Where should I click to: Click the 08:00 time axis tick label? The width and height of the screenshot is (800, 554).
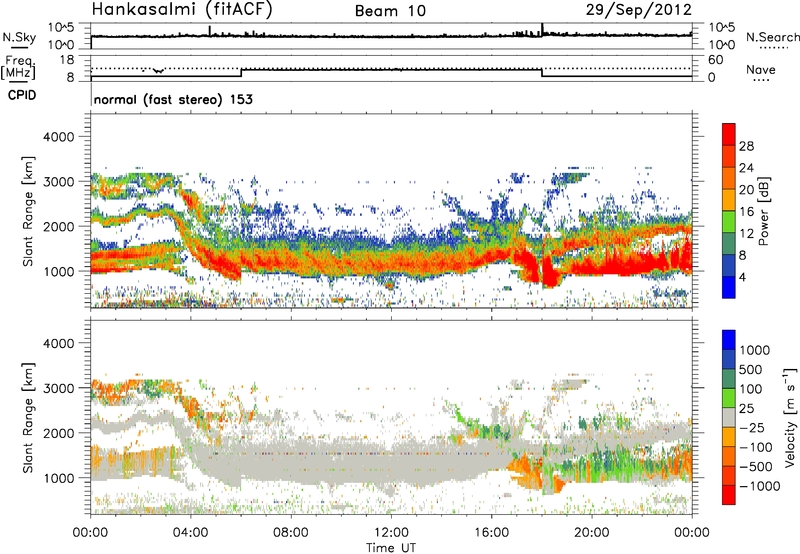(x=291, y=533)
